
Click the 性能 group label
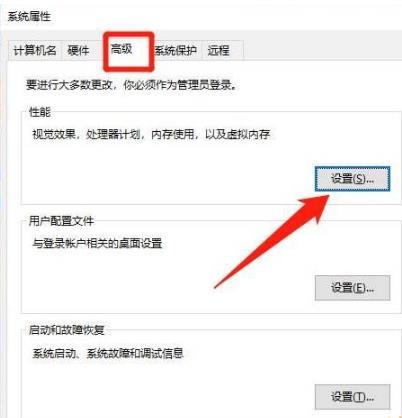click(x=40, y=112)
